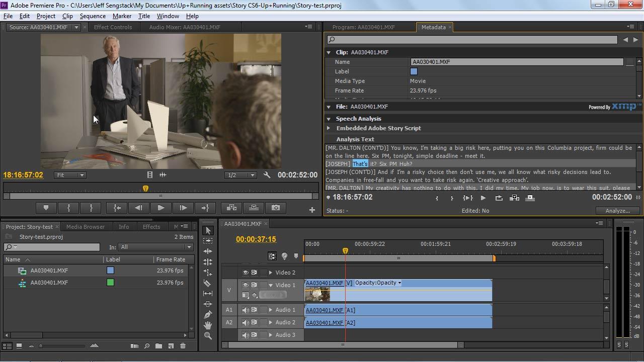The image size is (644, 362).
Task: Click the metadata search input field
Action: point(472,39)
